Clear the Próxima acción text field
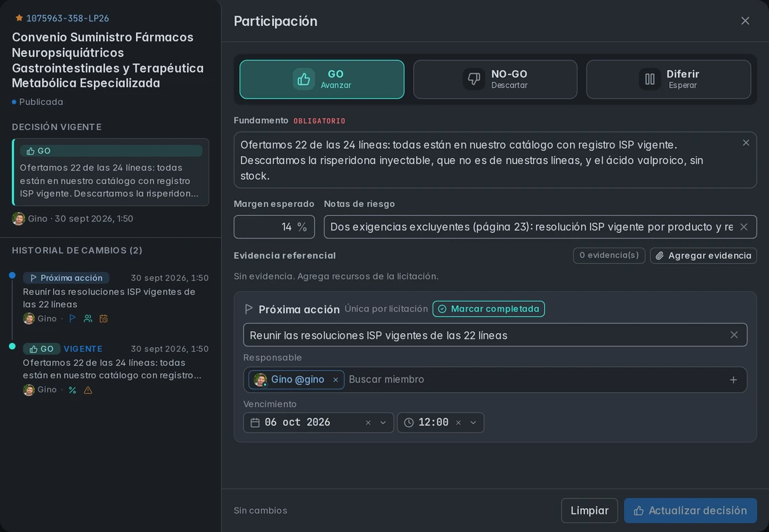 point(734,335)
